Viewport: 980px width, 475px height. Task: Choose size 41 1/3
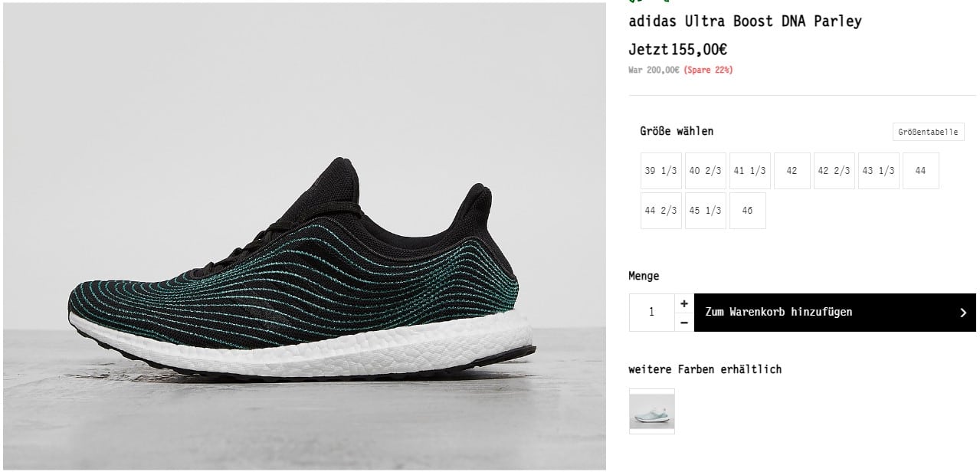(x=749, y=171)
